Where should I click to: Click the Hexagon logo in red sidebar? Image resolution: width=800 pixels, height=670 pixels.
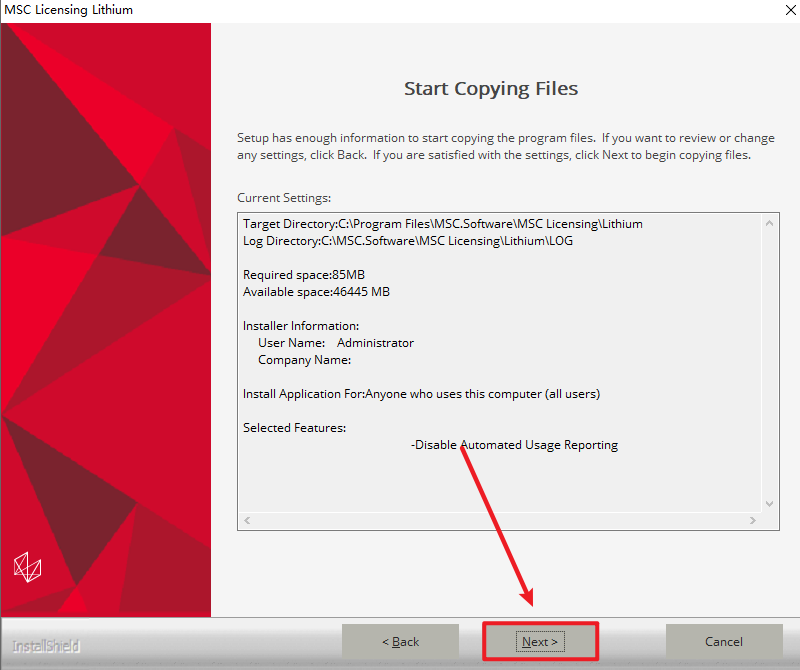pos(27,568)
